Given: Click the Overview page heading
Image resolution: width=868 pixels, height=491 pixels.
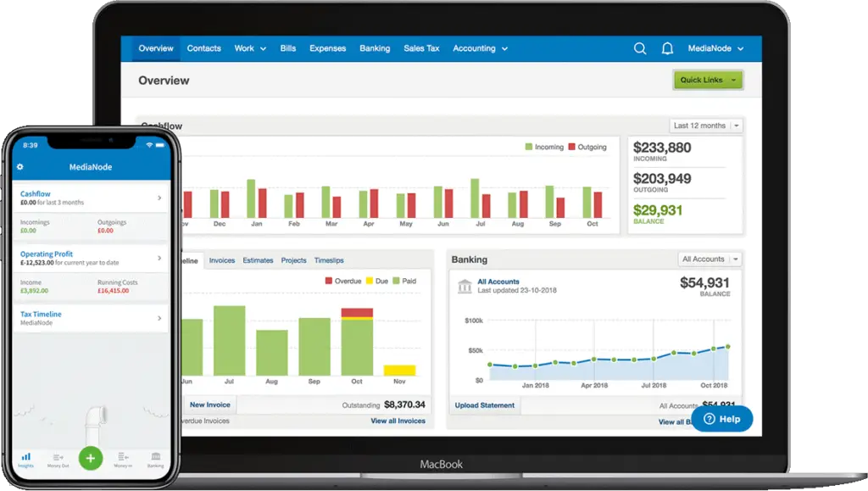Looking at the screenshot, I should point(164,81).
